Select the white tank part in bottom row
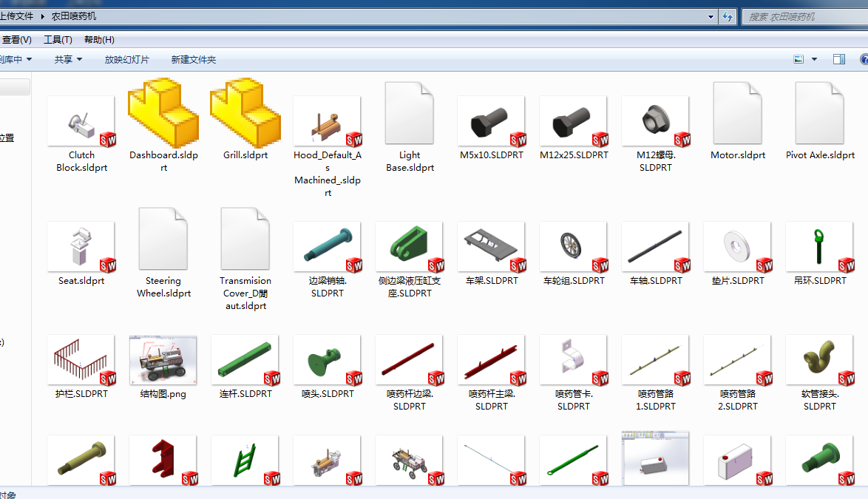This screenshot has width=868, height=499. click(738, 461)
